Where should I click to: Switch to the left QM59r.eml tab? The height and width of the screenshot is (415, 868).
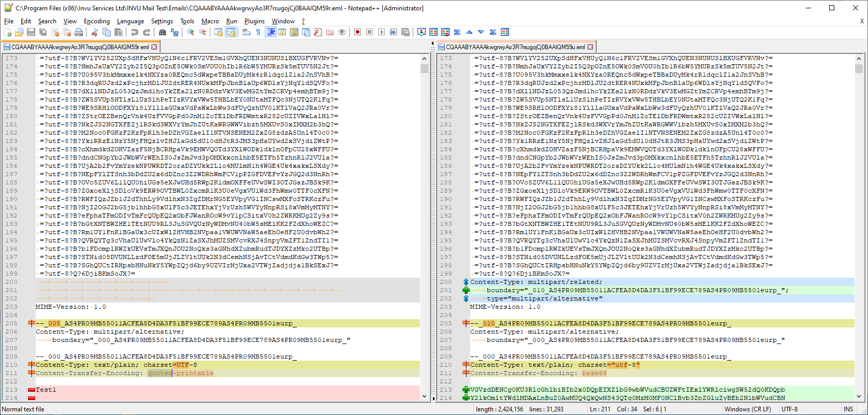click(x=80, y=47)
